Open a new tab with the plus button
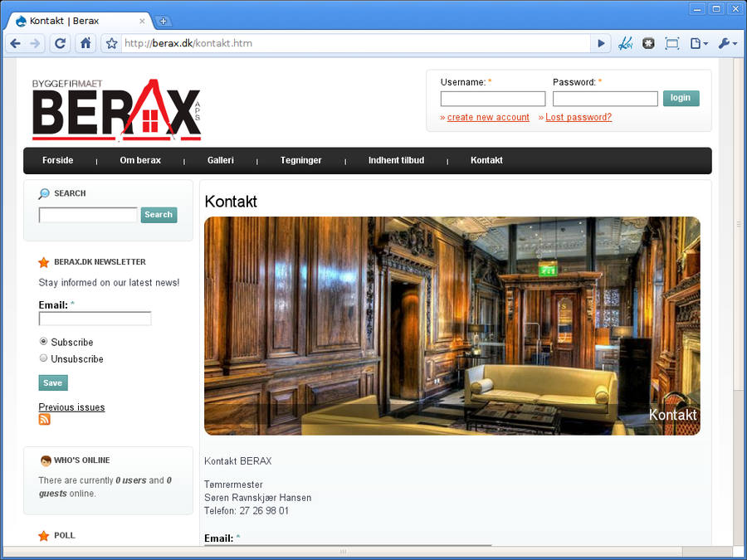 [x=164, y=21]
